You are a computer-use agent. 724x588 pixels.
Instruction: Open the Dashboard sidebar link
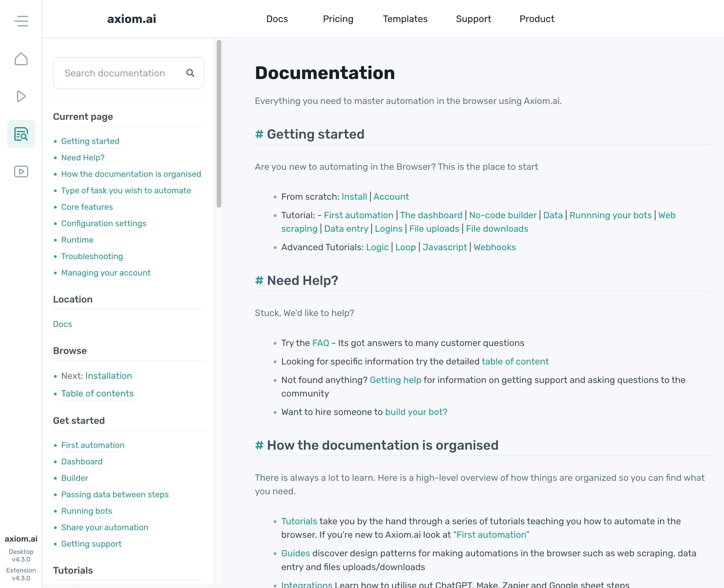(82, 462)
